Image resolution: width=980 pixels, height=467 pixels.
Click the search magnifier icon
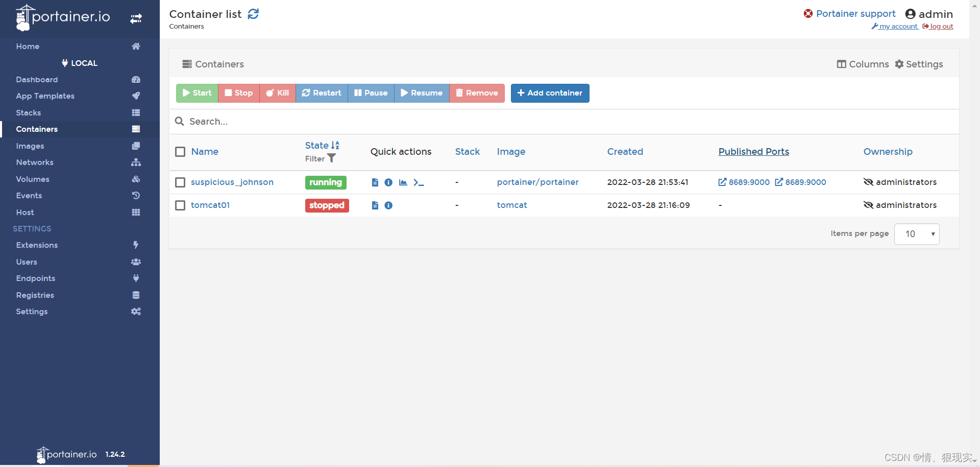click(179, 121)
